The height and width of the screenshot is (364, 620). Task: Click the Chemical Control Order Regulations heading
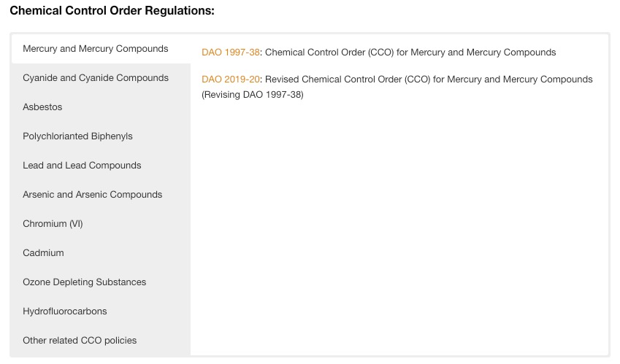112,11
